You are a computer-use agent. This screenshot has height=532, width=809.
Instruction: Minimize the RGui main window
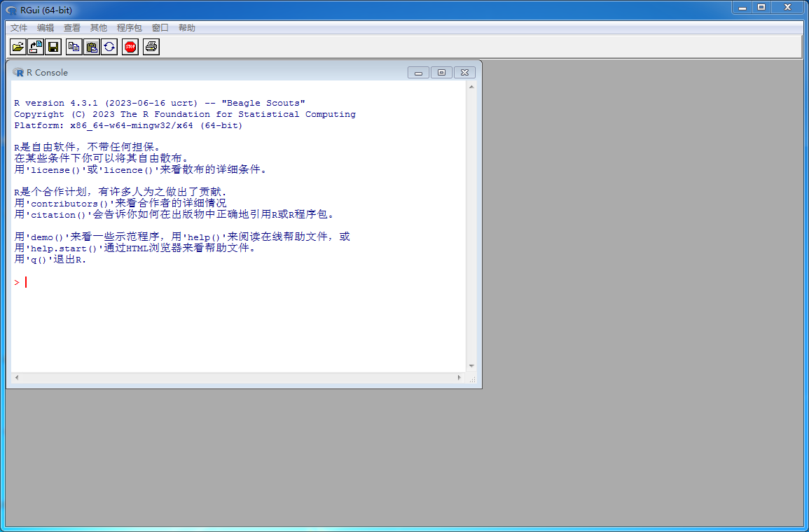[x=742, y=8]
